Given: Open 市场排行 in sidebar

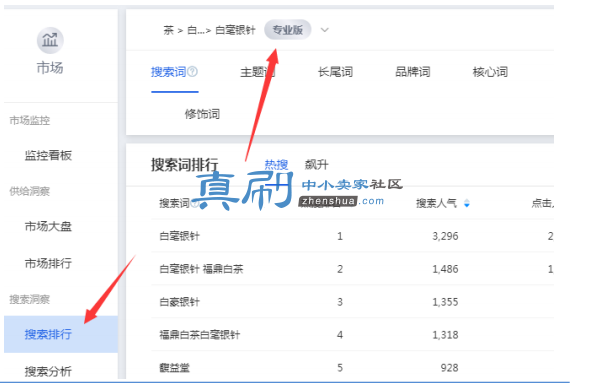Looking at the screenshot, I should [48, 263].
